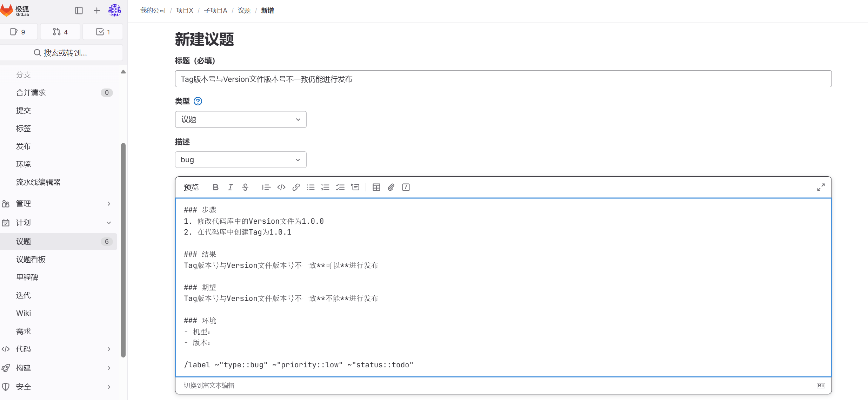Collapse the 计划 section in sidebar
Image resolution: width=868 pixels, height=400 pixels.
pos(108,223)
